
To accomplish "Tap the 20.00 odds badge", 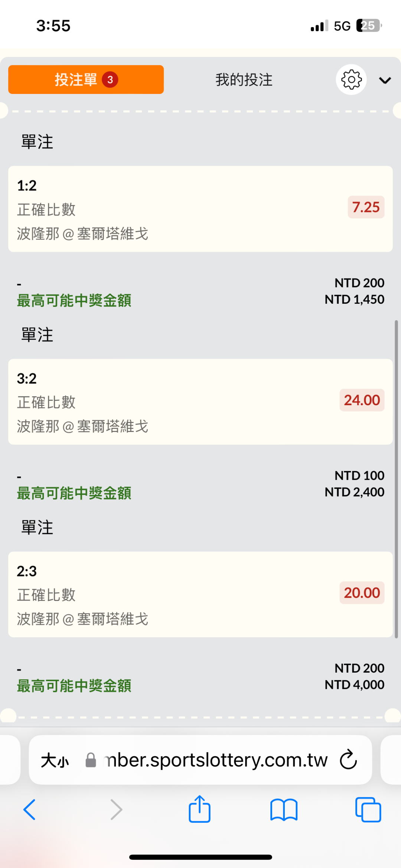I will (x=362, y=593).
